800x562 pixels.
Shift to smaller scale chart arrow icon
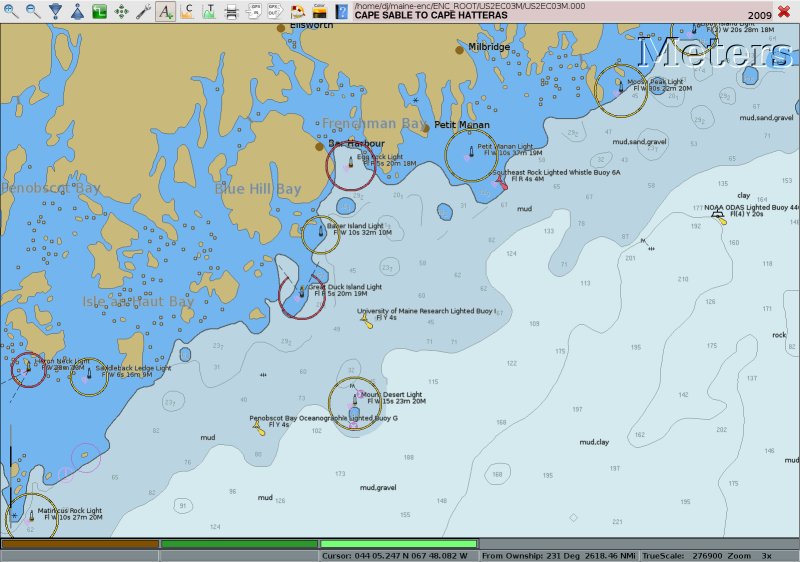77,12
